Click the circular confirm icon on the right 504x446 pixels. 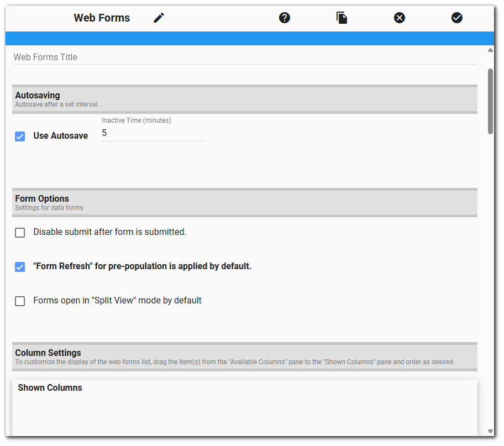pos(456,17)
